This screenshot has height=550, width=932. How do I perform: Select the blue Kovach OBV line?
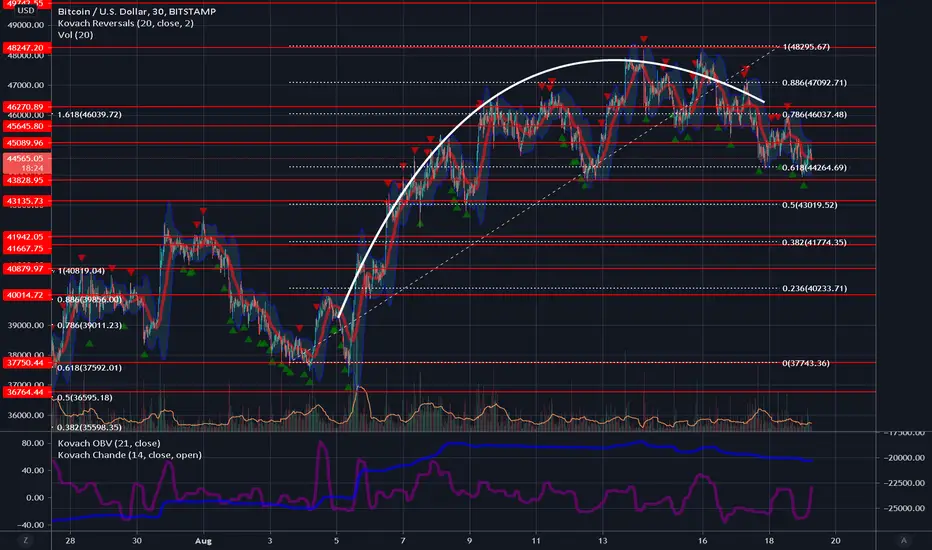pos(535,446)
